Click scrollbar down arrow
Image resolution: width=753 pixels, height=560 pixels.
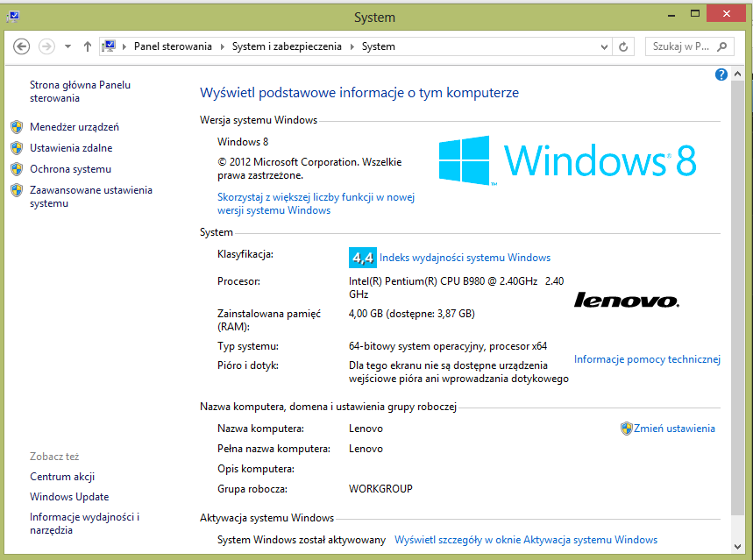(737, 547)
